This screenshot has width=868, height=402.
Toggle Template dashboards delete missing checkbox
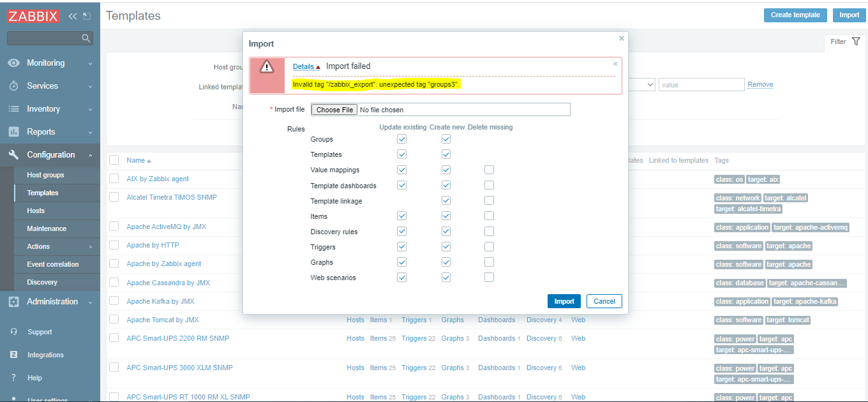point(489,185)
